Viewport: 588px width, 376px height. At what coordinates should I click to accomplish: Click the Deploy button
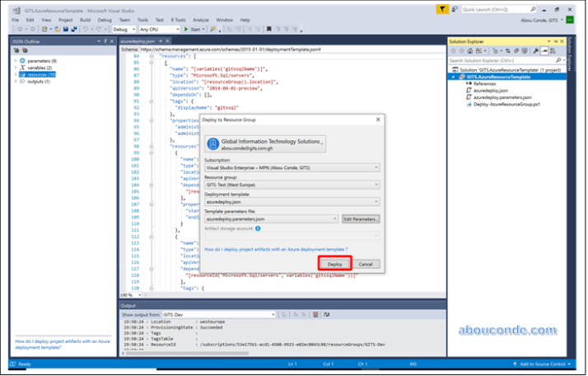pos(334,264)
